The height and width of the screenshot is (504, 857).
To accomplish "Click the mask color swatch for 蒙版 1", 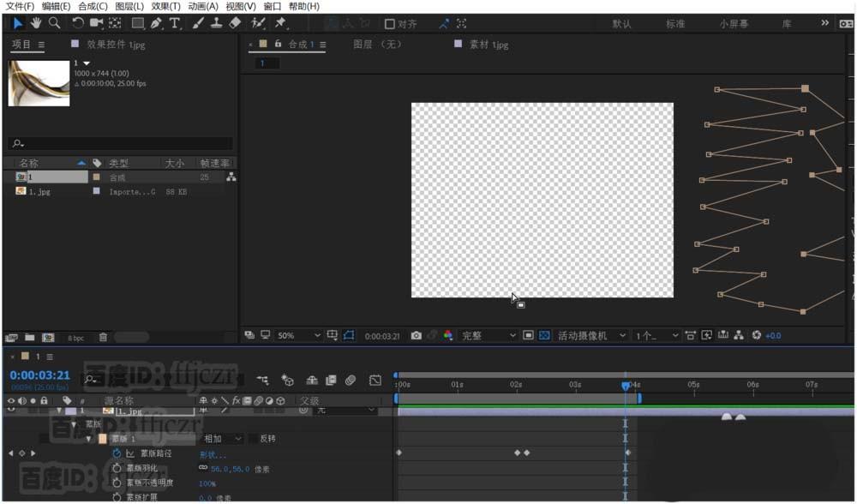I will pos(102,439).
